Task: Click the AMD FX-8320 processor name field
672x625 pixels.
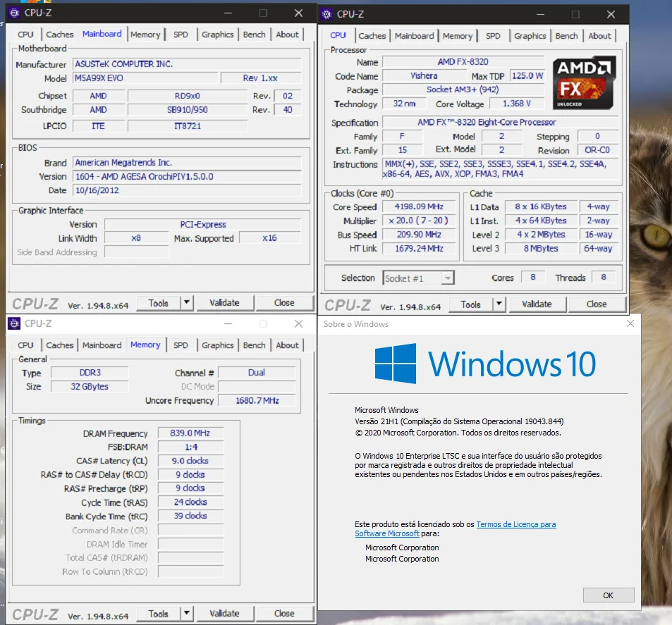Action: 463,62
